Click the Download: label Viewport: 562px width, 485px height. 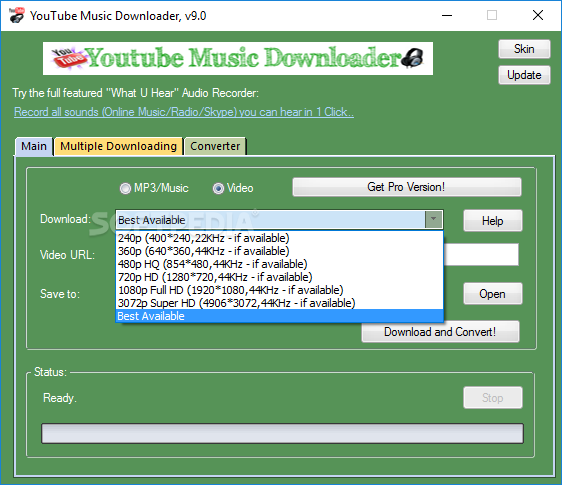(66, 219)
